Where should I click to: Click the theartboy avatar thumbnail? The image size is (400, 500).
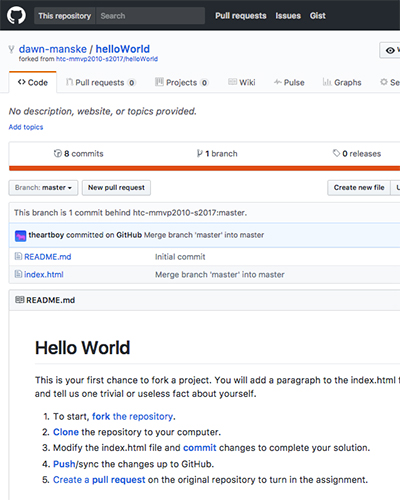click(20, 236)
